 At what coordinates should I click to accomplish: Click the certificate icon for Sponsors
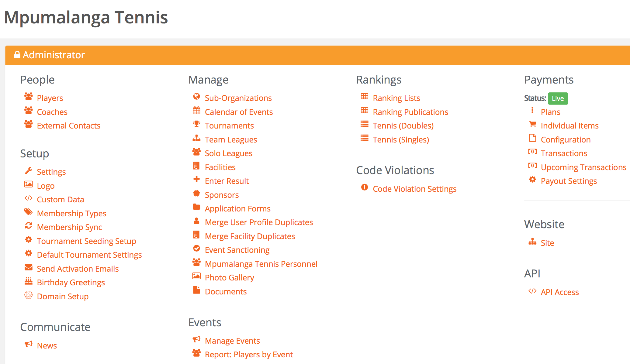click(197, 194)
